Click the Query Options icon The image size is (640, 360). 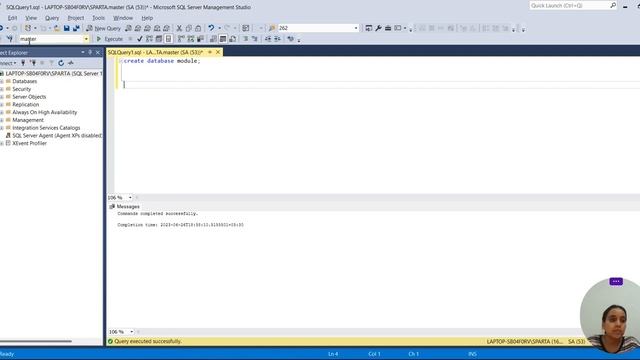coord(159,39)
